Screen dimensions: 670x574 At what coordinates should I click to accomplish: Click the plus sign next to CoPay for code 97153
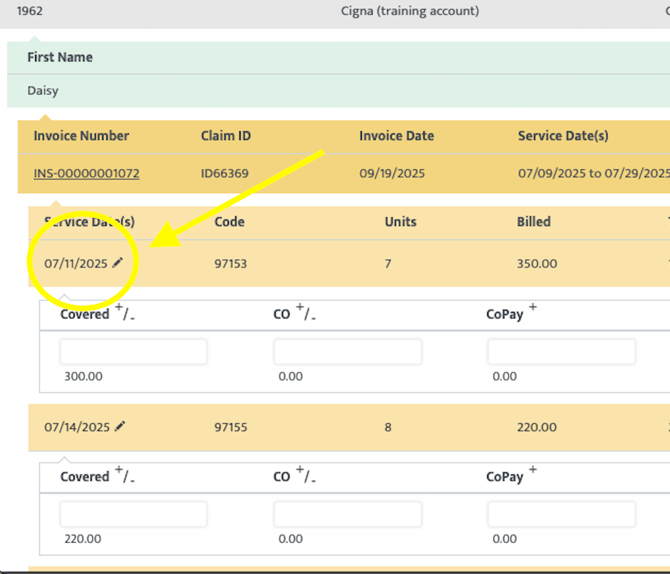click(532, 307)
